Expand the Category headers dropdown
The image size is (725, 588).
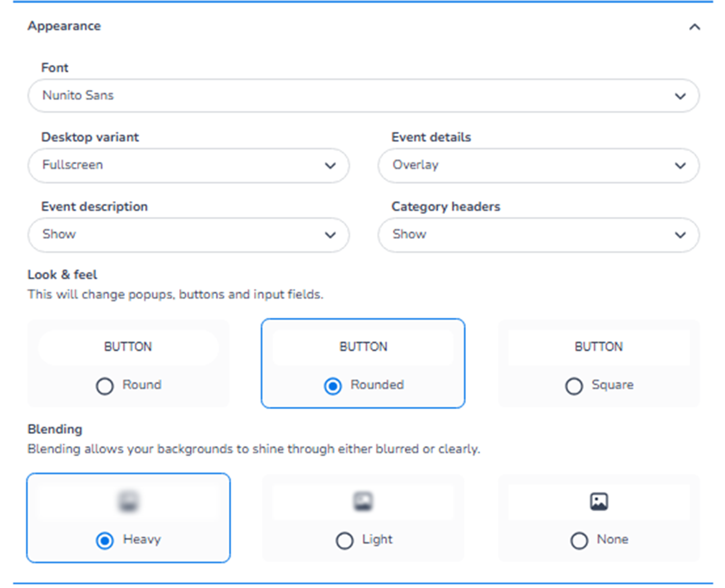(538, 235)
